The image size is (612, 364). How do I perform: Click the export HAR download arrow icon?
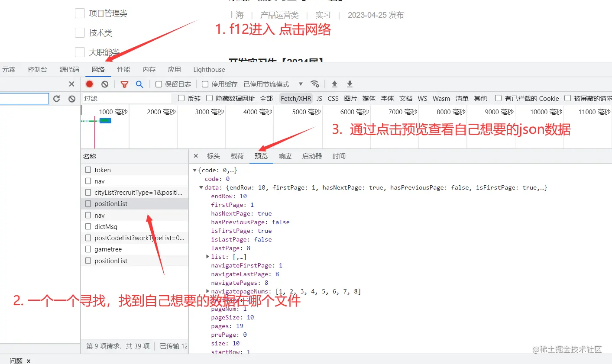(x=350, y=84)
